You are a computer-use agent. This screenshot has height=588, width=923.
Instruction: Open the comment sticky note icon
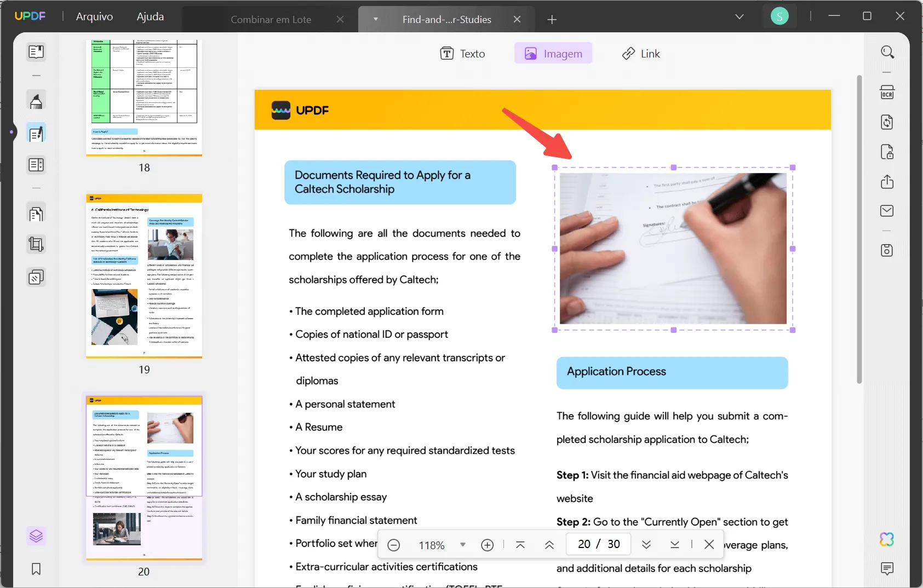[x=888, y=569]
